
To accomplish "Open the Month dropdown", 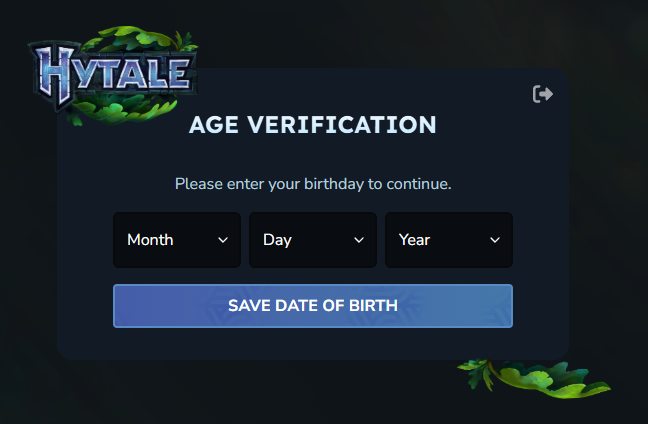I will point(177,240).
